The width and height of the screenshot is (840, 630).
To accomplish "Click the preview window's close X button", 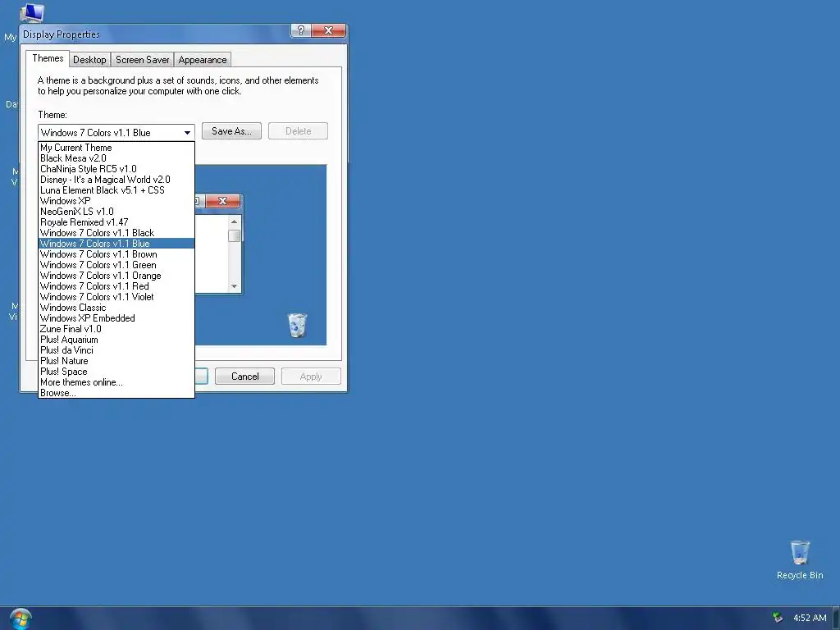I will pyautogui.click(x=223, y=201).
